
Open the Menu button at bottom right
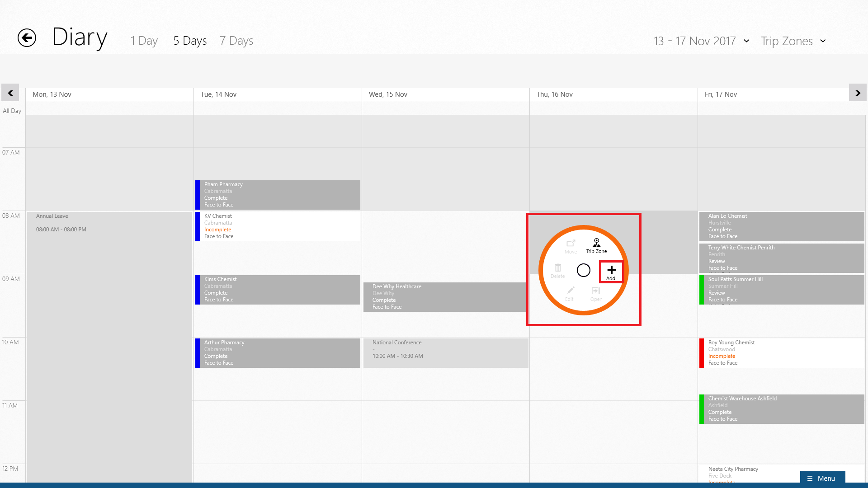click(x=822, y=478)
